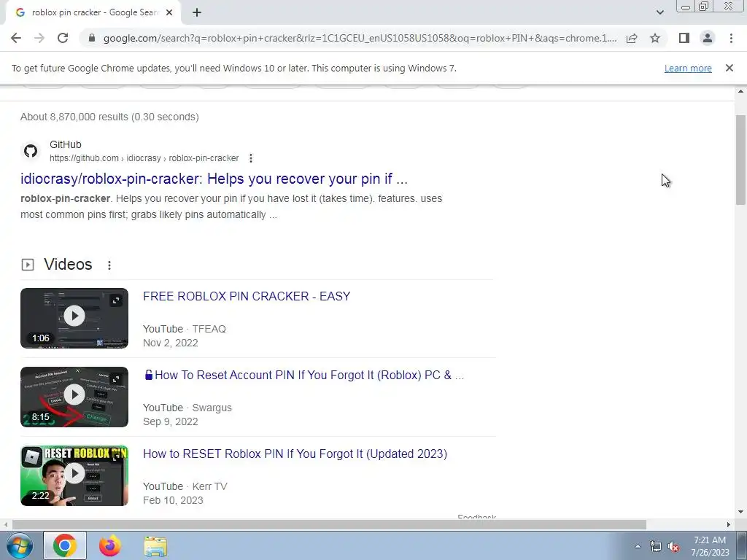Screen dimensions: 747x560
Task: Click the YouTube · TFEAQ source text
Action: [x=185, y=329]
